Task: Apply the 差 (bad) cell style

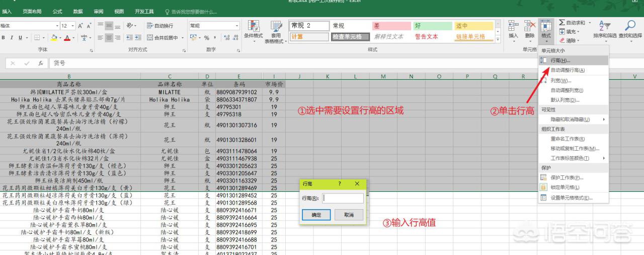Action: point(390,26)
